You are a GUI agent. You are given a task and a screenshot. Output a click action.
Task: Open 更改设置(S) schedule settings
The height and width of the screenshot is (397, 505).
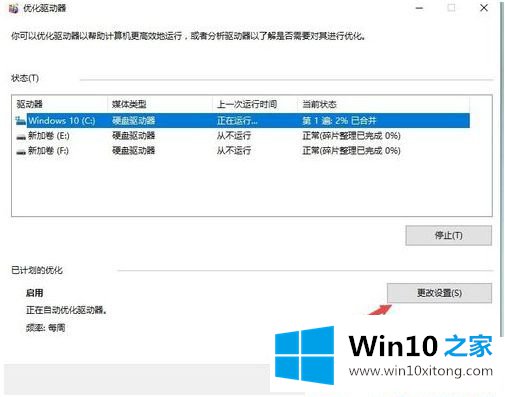pos(439,293)
